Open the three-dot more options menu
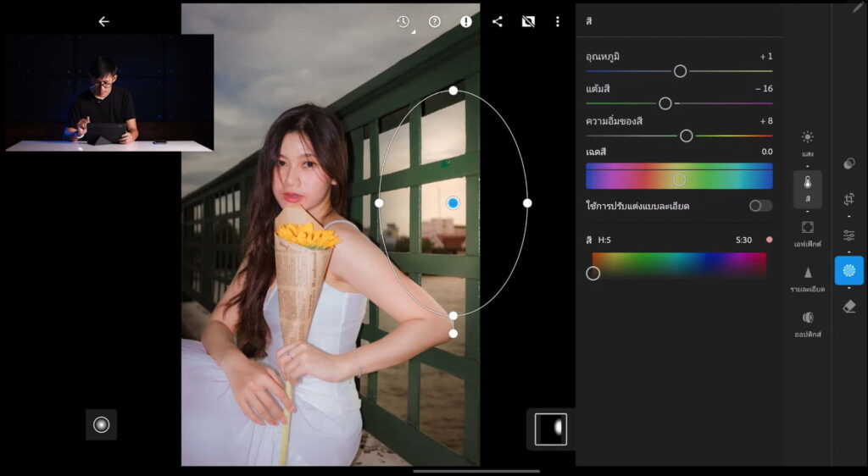Screen dimensions: 868x476 pyautogui.click(x=558, y=22)
